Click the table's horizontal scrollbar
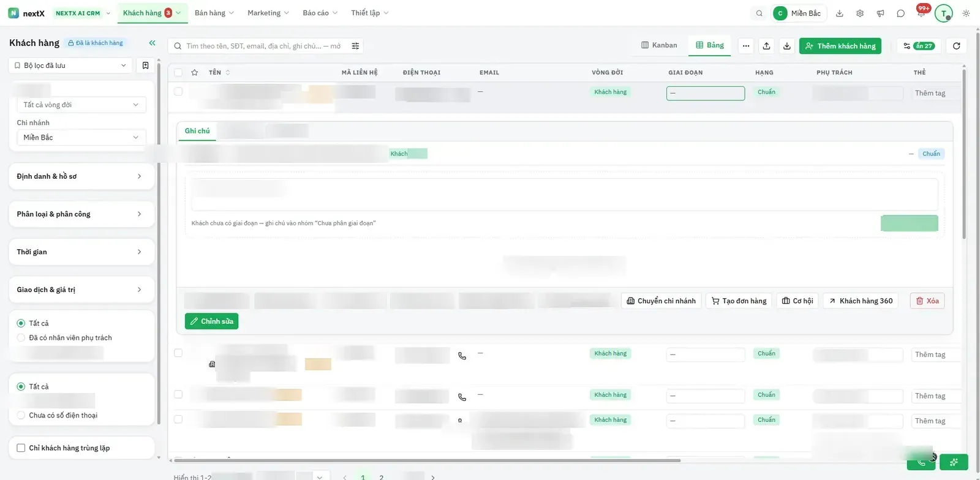 (x=428, y=460)
